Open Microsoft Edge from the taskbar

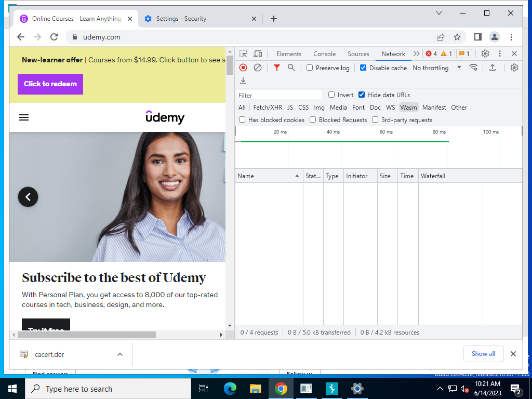pyautogui.click(x=230, y=389)
